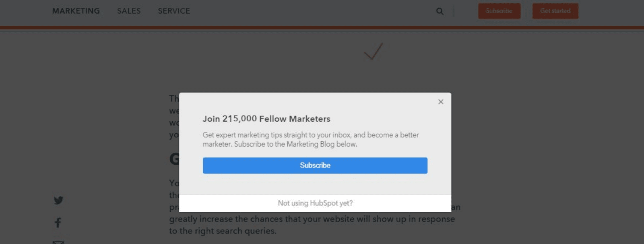Click the "Join 215,000 Fellow Marketers" heading
Image resolution: width=644 pixels, height=244 pixels.
coord(266,119)
